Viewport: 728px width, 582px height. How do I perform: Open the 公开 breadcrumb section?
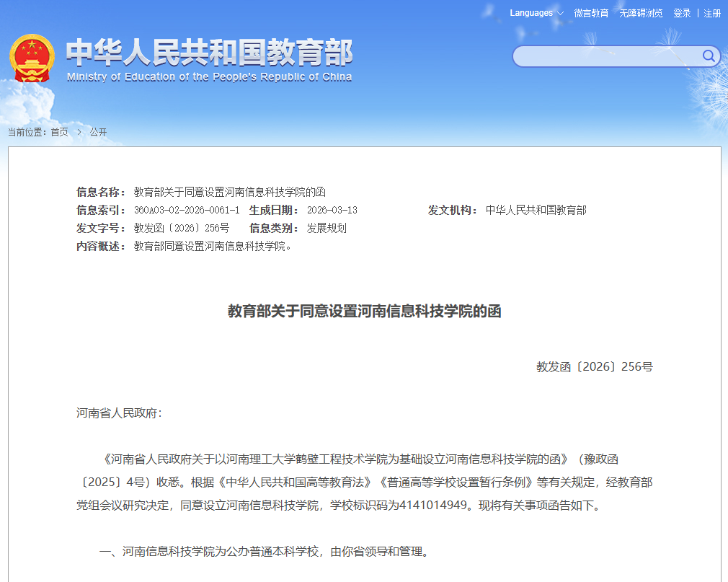coord(97,132)
